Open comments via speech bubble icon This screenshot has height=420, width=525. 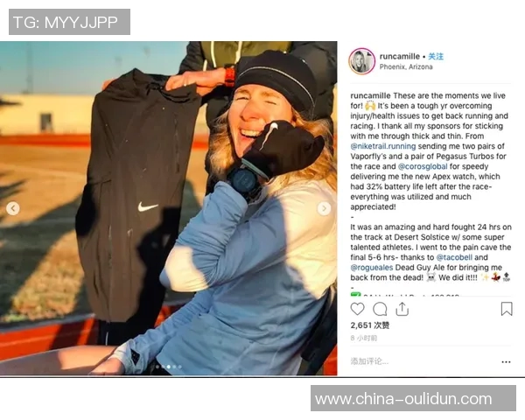click(380, 309)
